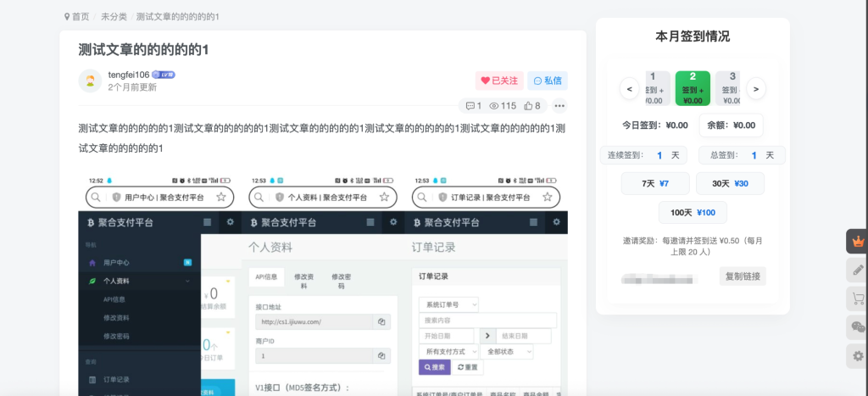This screenshot has height=396, width=868.
Task: Click the pencil write-post sidebar icon
Action: point(858,271)
